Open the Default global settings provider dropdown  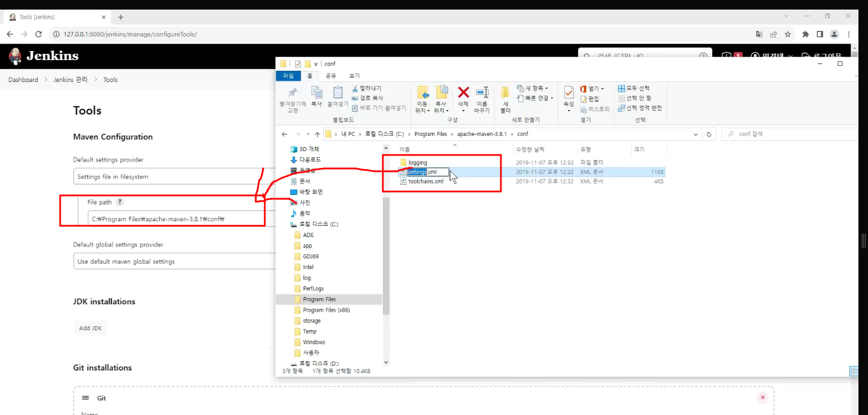click(x=174, y=262)
